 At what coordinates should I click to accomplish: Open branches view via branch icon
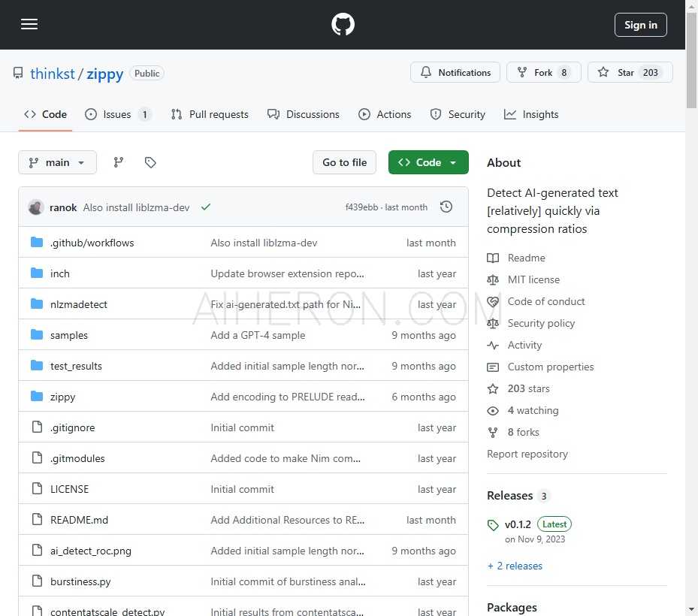[x=119, y=162]
